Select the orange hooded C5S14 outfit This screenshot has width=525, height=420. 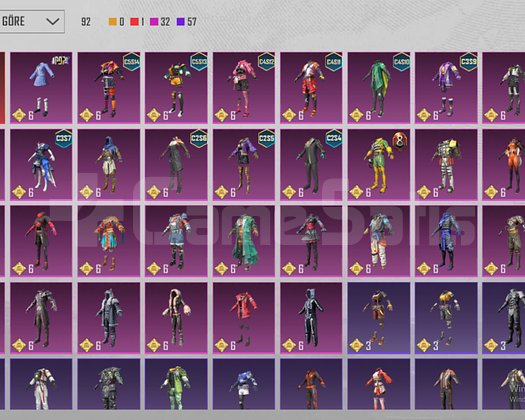tap(109, 88)
